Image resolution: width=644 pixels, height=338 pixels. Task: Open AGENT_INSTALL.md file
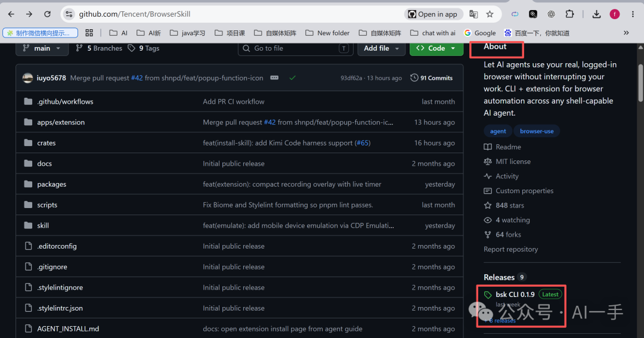coord(68,328)
